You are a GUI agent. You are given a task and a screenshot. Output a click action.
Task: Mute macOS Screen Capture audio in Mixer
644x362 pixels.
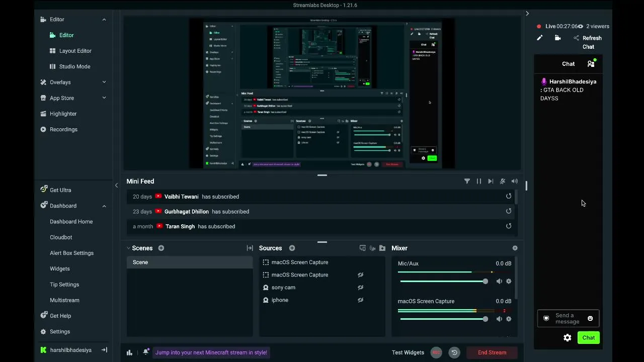tap(499, 319)
